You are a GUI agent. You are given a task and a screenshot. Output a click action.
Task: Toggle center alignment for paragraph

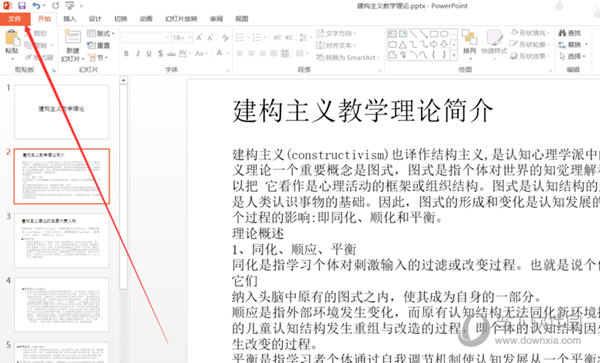point(251,54)
